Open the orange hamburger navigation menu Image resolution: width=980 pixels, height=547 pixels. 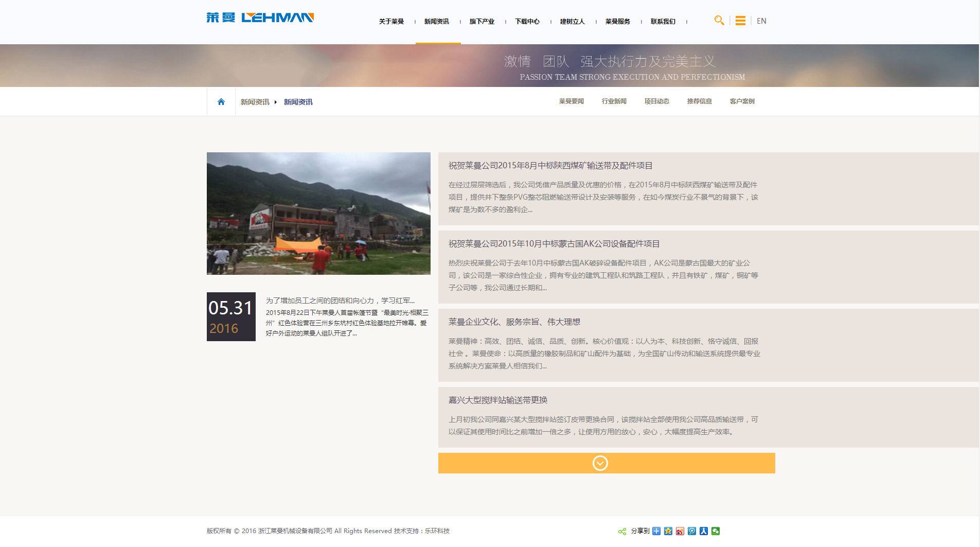740,21
